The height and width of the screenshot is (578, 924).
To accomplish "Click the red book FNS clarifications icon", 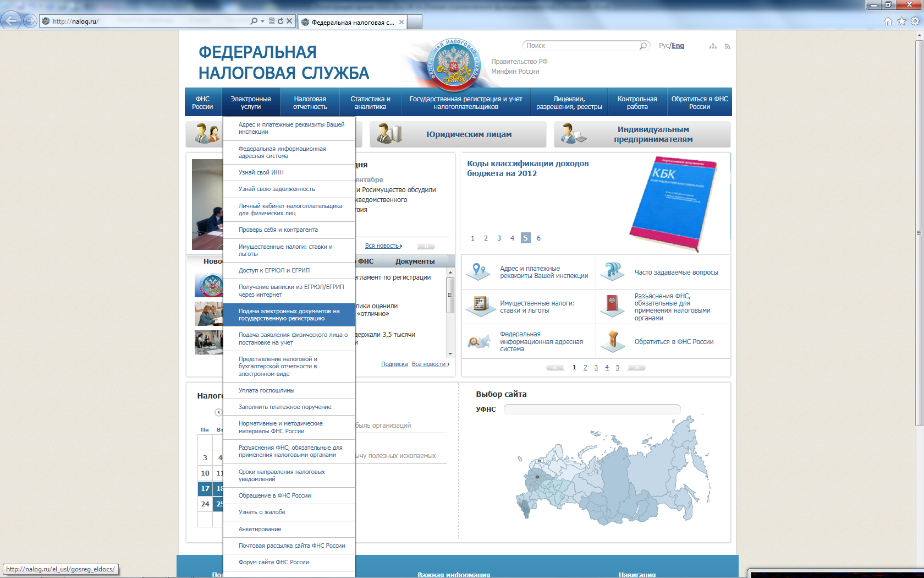I will pos(612,306).
